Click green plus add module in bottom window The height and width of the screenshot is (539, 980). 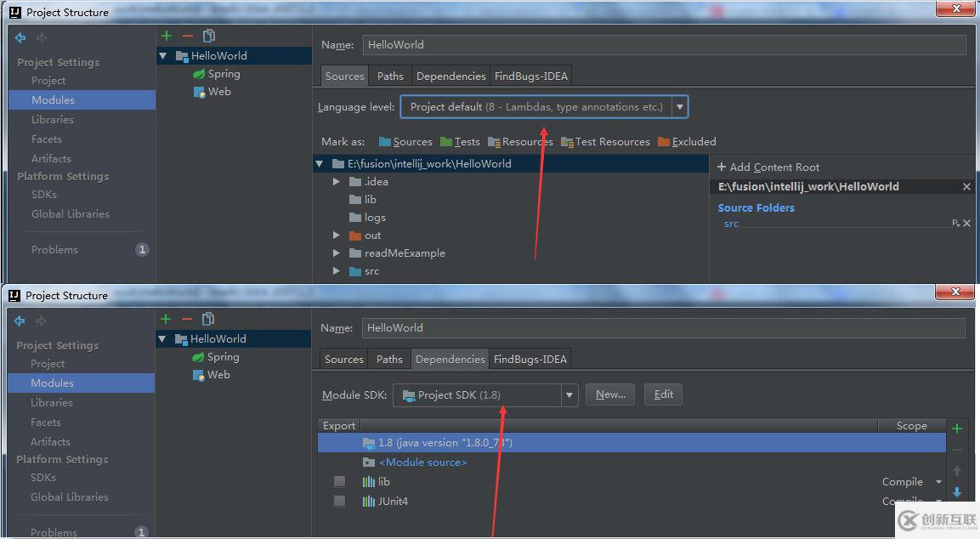[166, 319]
